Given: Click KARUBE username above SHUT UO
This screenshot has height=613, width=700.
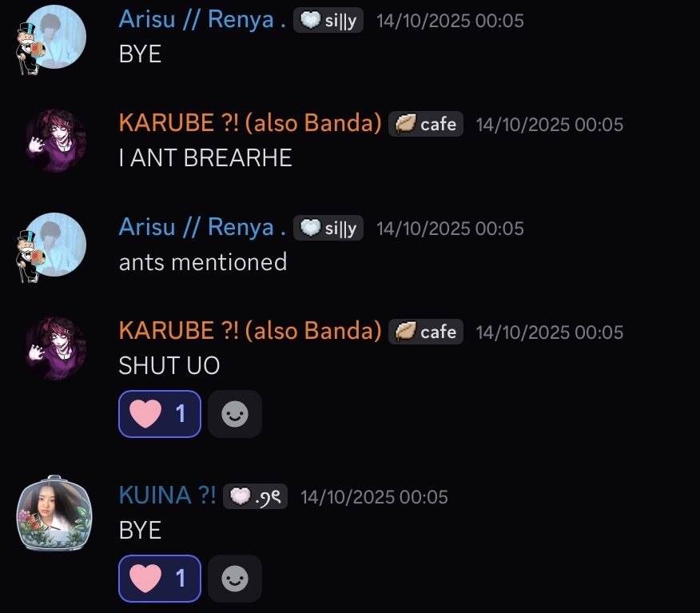Looking at the screenshot, I should point(250,331).
